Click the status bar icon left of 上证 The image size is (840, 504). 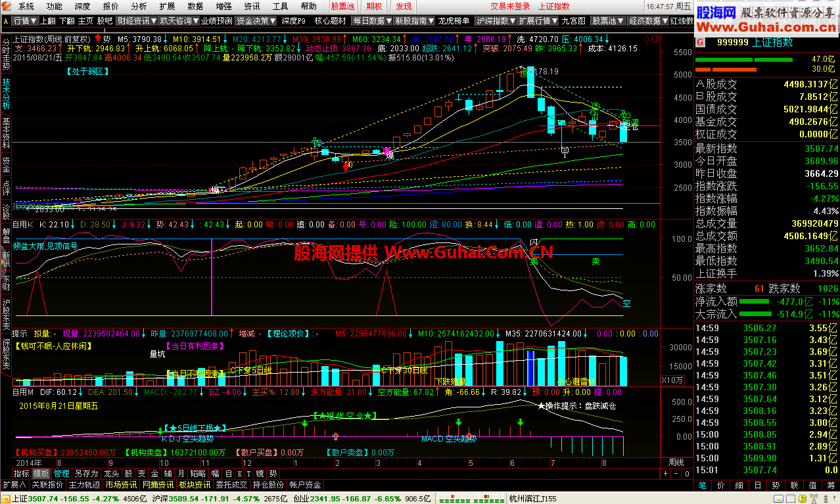[x=5, y=498]
